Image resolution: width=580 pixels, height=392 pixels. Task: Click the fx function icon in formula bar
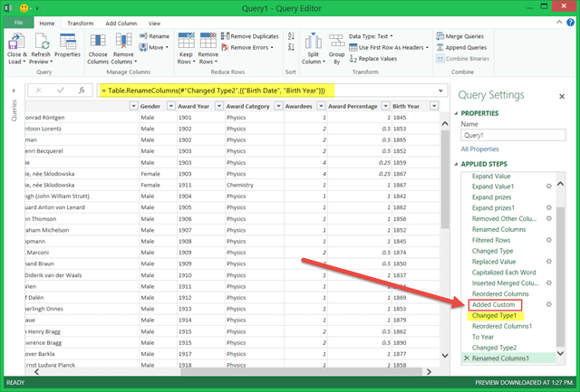point(82,91)
